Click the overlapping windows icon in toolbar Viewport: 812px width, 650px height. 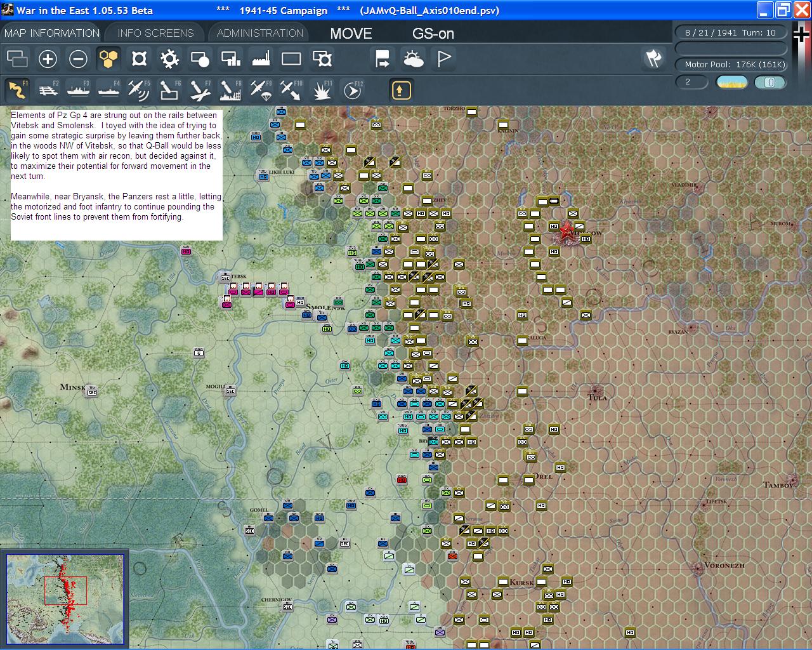(17, 59)
